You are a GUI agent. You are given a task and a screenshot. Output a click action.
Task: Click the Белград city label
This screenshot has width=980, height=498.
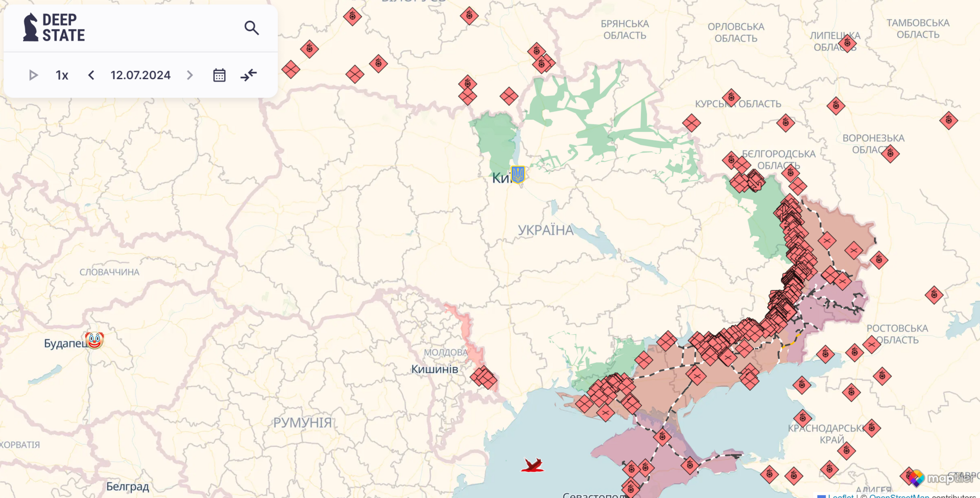tap(127, 487)
